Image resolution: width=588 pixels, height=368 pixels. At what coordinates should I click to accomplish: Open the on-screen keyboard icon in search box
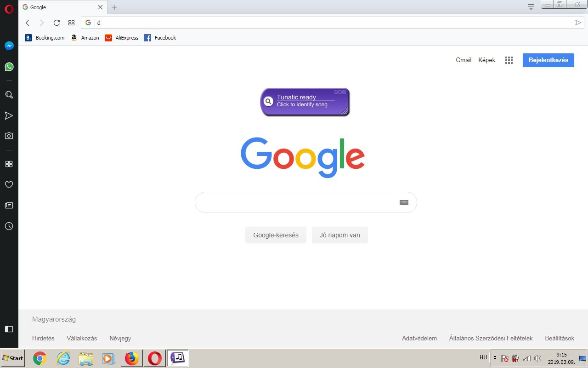(404, 202)
